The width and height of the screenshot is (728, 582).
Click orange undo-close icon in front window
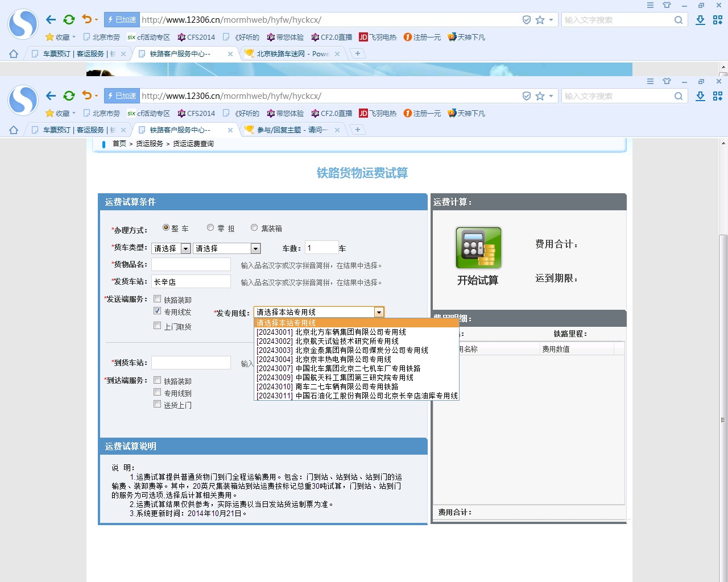click(x=86, y=95)
